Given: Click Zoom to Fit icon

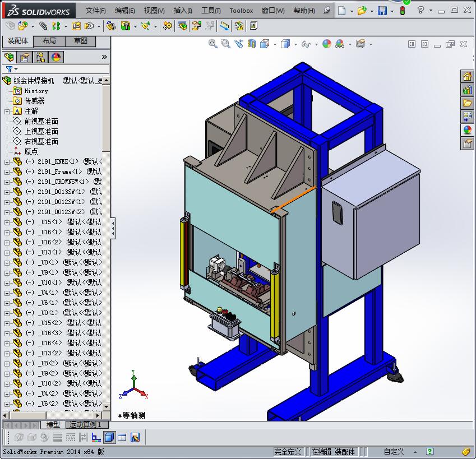Looking at the screenshot, I should click(x=213, y=44).
